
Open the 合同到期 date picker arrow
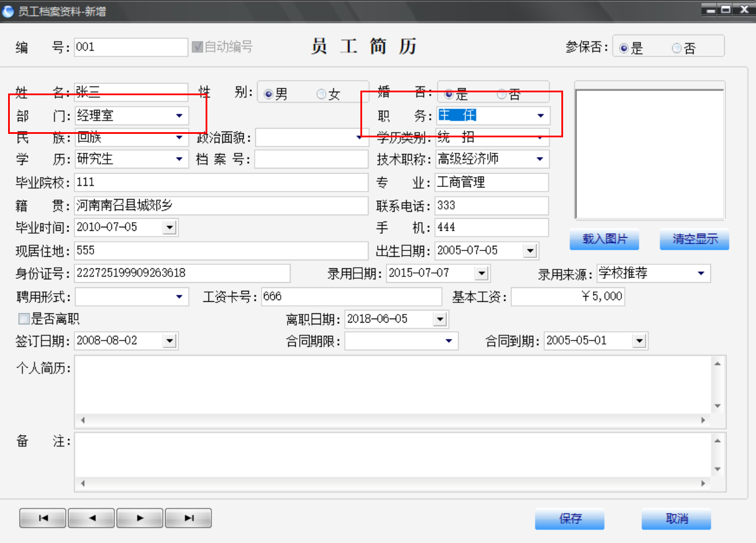[639, 341]
